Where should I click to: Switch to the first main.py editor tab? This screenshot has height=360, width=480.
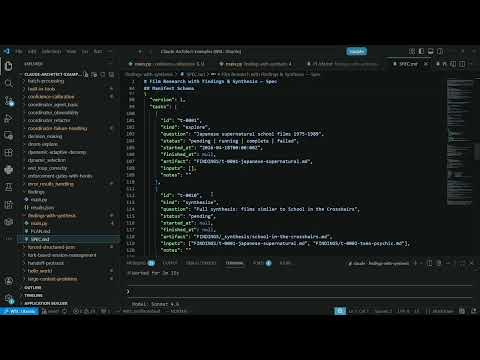point(167,64)
